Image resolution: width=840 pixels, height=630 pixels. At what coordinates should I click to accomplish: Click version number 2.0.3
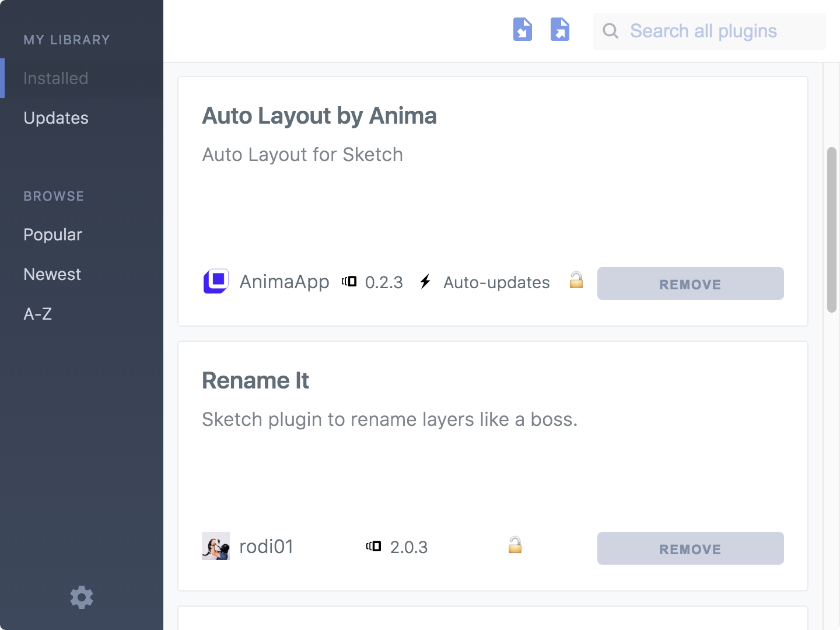click(x=409, y=547)
